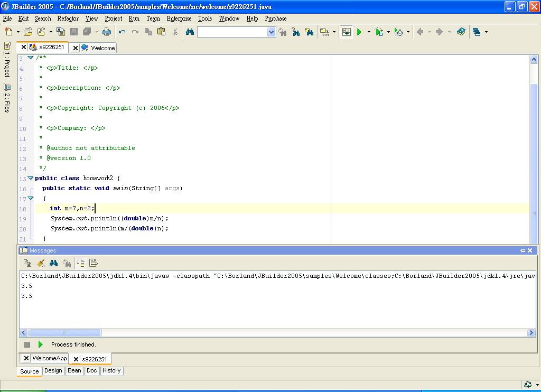Expand the search text combo box dropdown
541x392 pixels.
tap(271, 32)
